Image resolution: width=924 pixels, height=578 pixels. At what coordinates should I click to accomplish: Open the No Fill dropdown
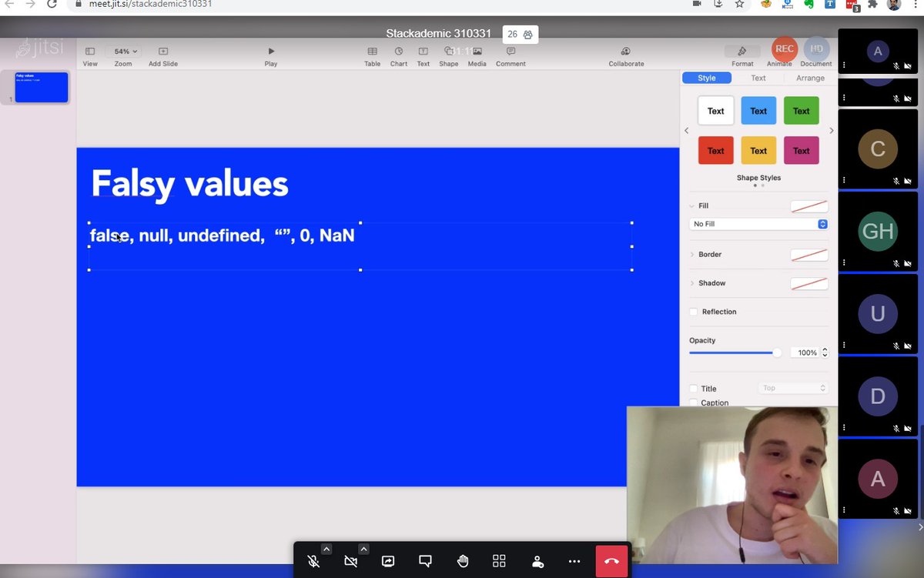[758, 224]
